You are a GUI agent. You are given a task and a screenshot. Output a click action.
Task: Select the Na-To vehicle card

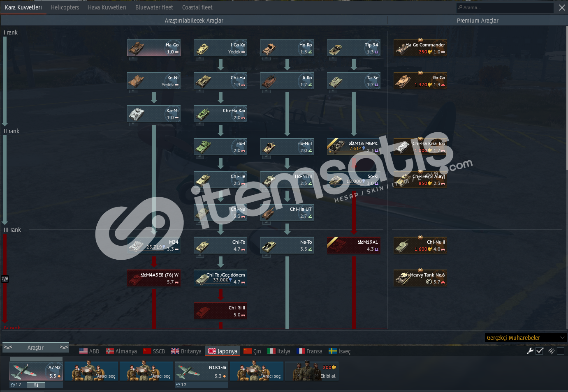[x=287, y=245]
